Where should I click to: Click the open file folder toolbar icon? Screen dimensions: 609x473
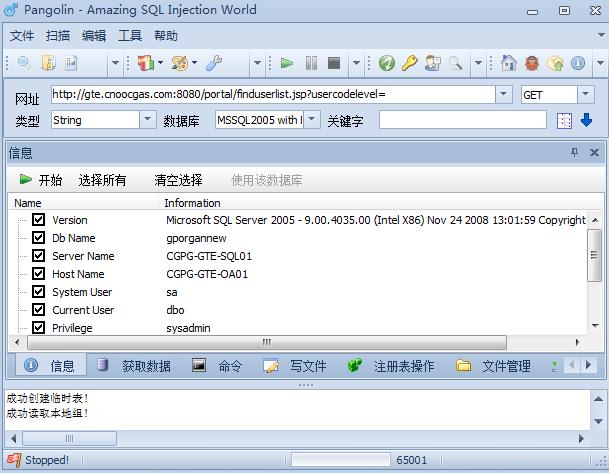pos(49,63)
